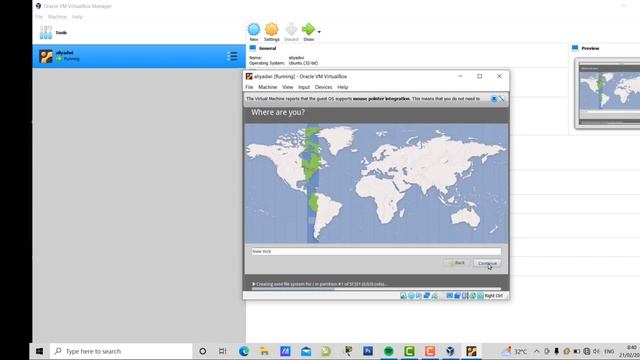Click the hard disk activity status icon

[x=403, y=296]
